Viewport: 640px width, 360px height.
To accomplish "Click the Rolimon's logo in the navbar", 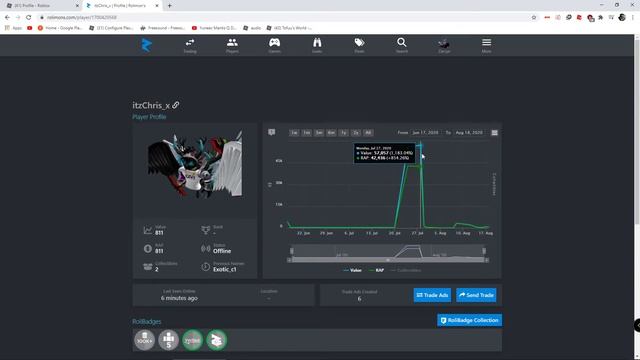I will [x=147, y=45].
